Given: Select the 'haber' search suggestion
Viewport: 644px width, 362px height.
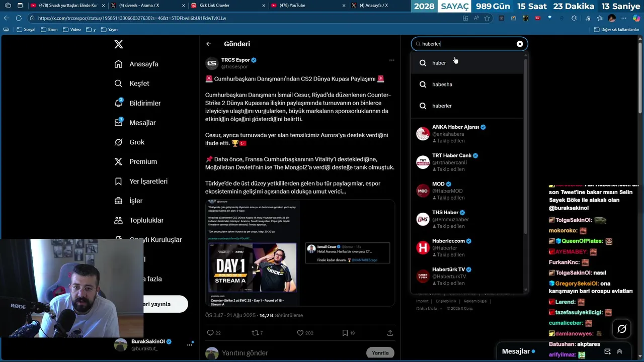Looking at the screenshot, I should pos(467,63).
